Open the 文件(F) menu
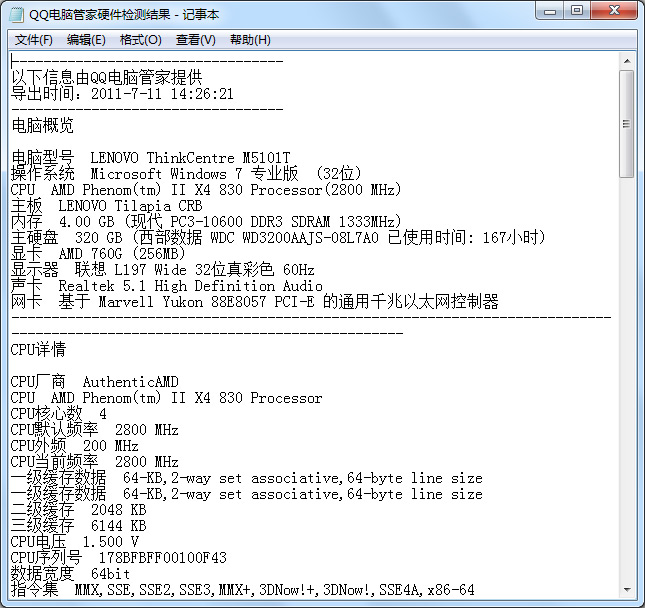 (34, 40)
